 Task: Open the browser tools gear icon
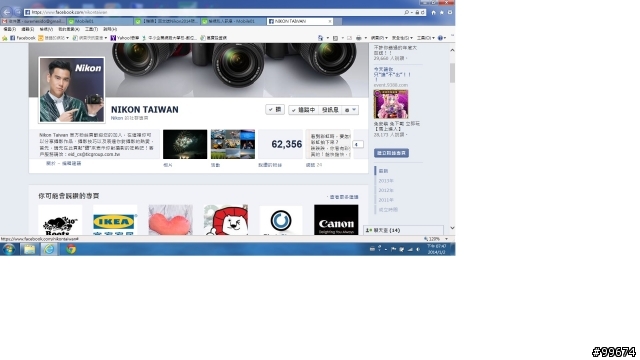pyautogui.click(x=450, y=12)
